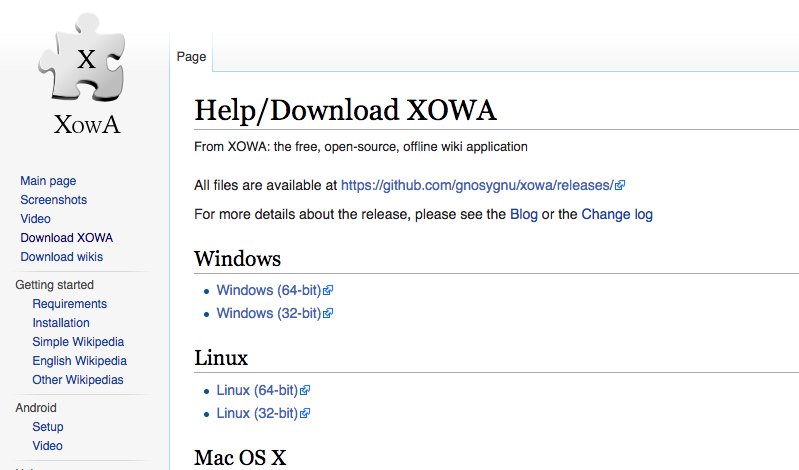
Task: Download Windows (32-bit) build
Action: click(269, 313)
